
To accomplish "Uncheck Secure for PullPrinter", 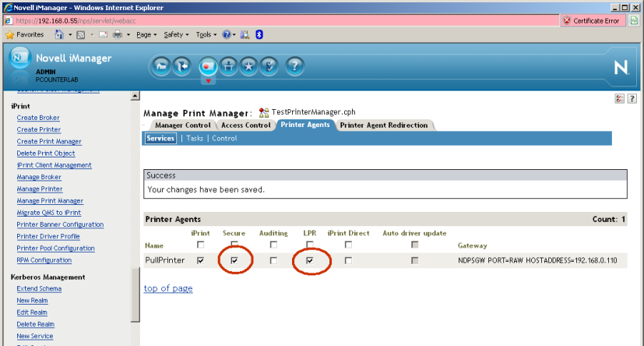I will click(x=234, y=260).
